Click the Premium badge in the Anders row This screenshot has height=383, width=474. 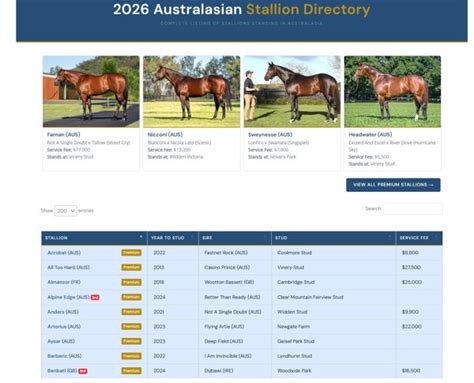131,312
